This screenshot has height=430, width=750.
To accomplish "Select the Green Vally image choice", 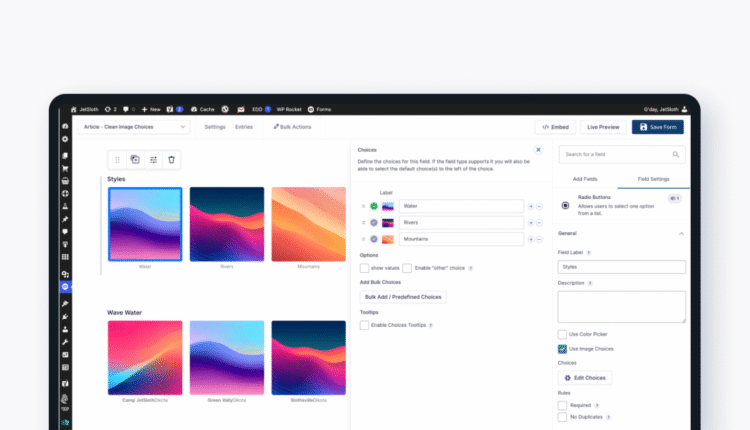I will (227, 358).
